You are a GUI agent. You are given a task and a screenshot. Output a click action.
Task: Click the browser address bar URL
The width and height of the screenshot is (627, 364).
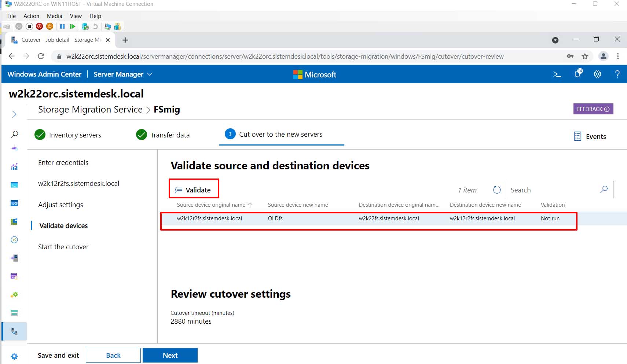tap(285, 56)
